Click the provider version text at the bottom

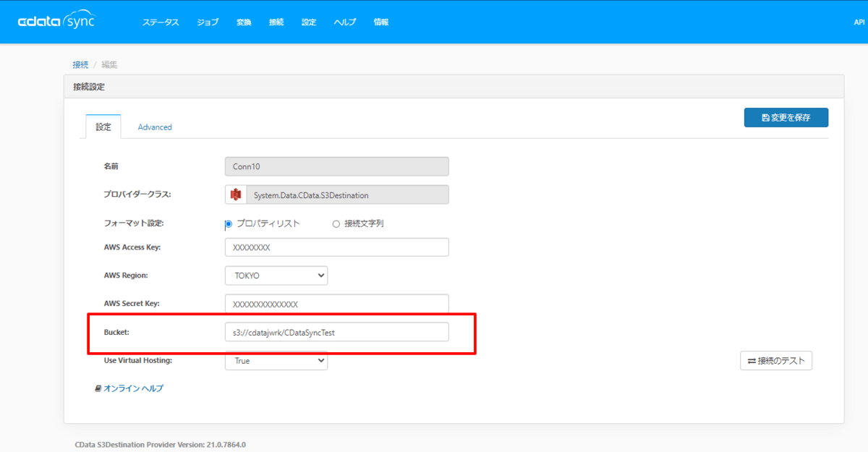[161, 445]
